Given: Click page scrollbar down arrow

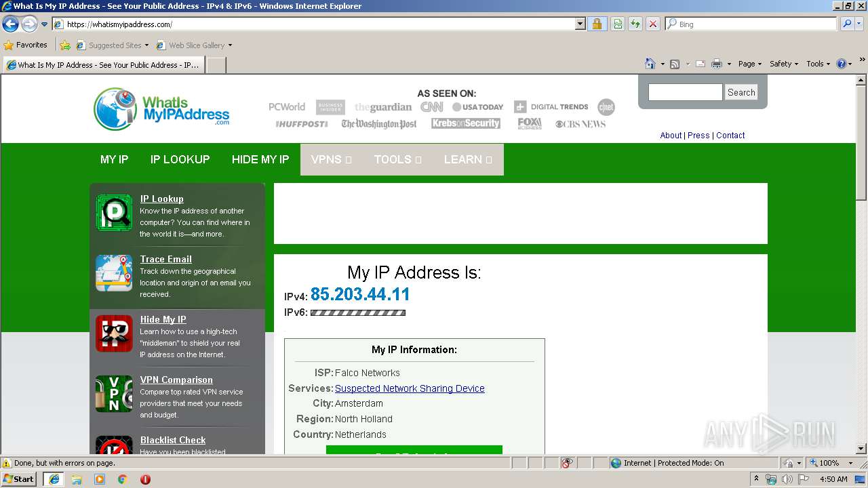Looking at the screenshot, I should tap(861, 448).
